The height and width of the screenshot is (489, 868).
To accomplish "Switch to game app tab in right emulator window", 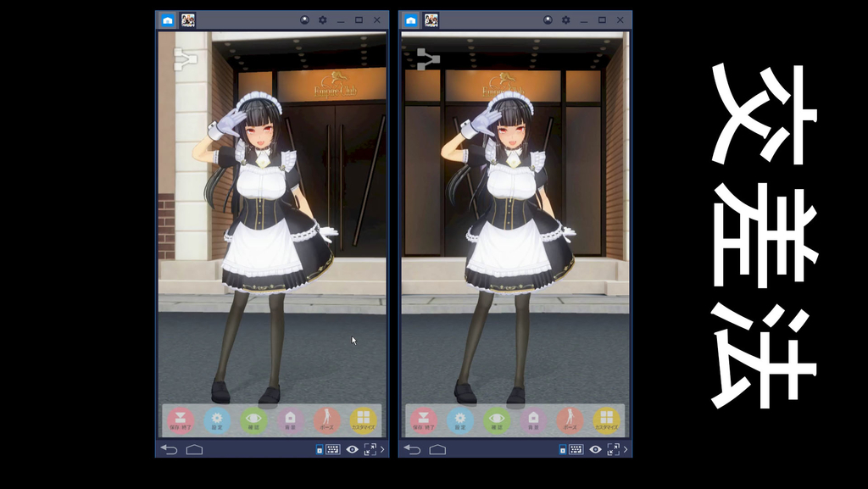I will click(431, 20).
